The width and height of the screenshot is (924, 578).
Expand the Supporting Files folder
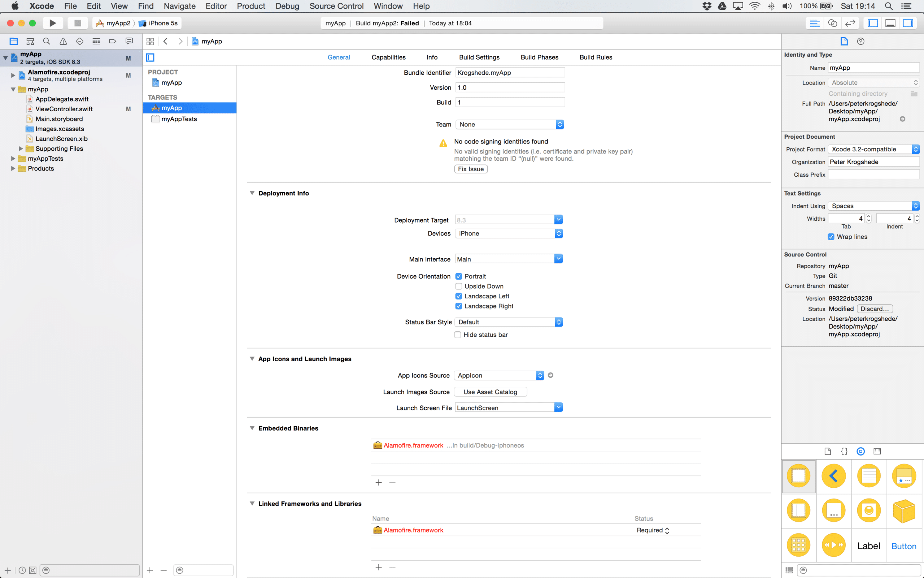pos(21,149)
